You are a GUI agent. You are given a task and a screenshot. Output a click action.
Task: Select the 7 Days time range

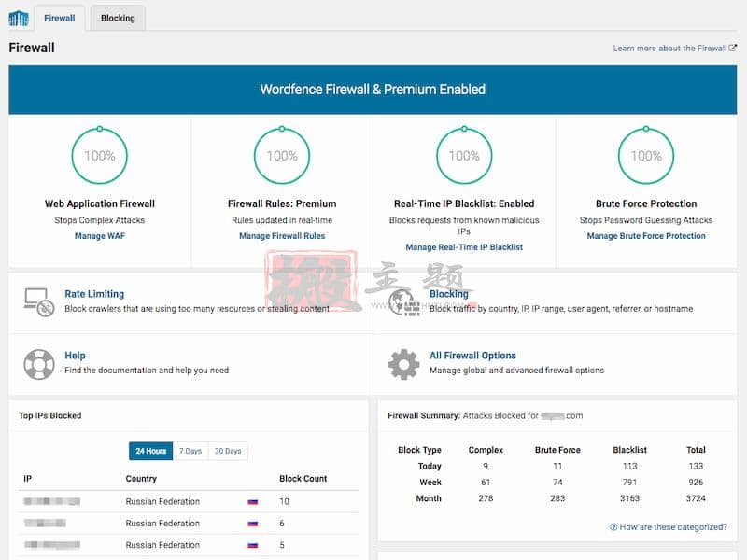(x=190, y=451)
